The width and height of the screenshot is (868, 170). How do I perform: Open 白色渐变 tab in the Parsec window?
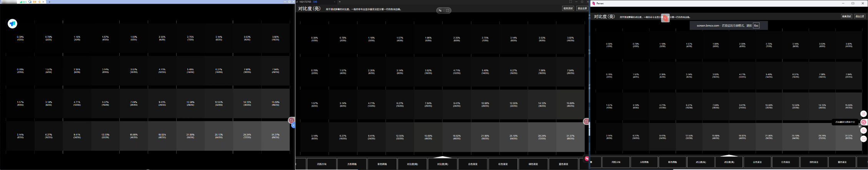click(x=757, y=162)
